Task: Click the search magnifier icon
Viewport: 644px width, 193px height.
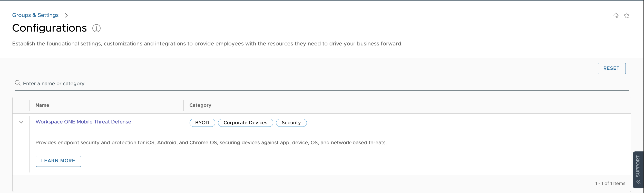Action: pyautogui.click(x=17, y=83)
